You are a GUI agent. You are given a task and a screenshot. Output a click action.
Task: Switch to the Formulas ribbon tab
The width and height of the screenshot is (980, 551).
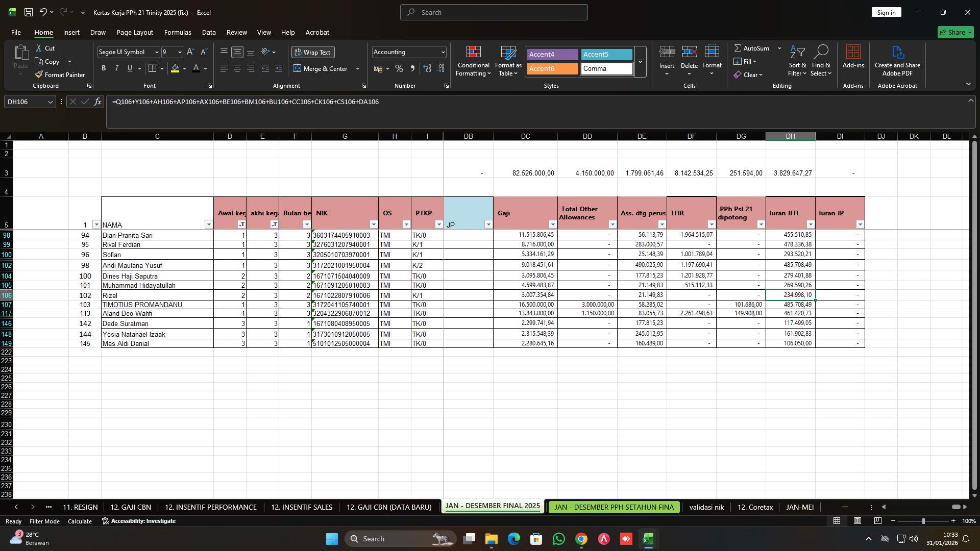(178, 32)
